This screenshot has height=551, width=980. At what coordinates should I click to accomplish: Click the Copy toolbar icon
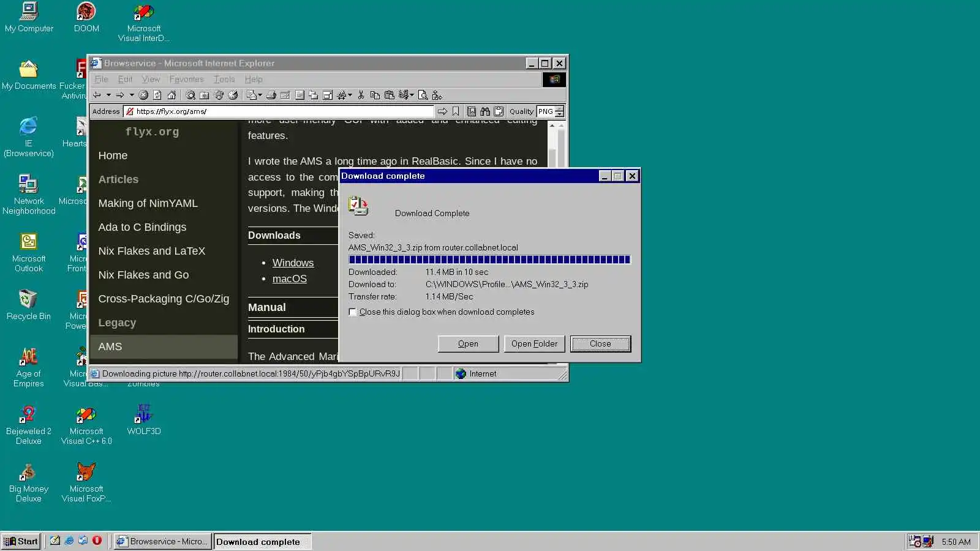pyautogui.click(x=375, y=95)
